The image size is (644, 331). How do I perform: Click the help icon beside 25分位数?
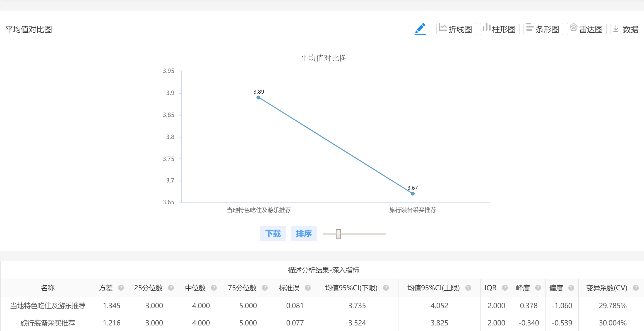click(171, 288)
